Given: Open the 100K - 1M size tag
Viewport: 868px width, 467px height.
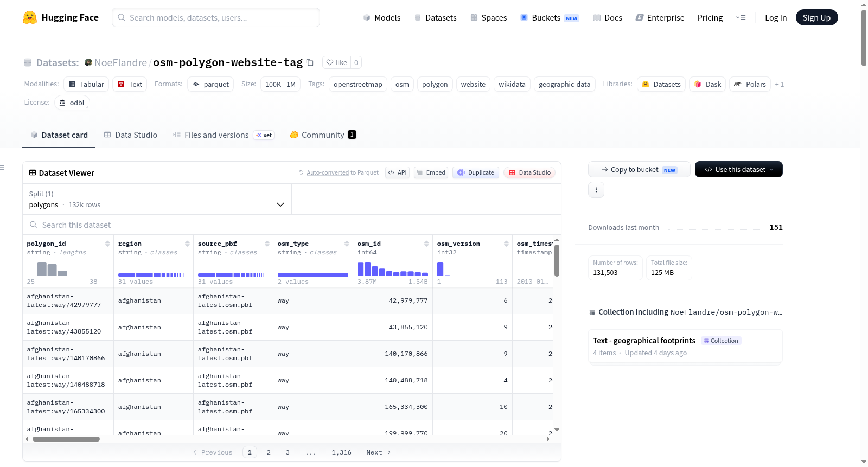Looking at the screenshot, I should tap(280, 84).
